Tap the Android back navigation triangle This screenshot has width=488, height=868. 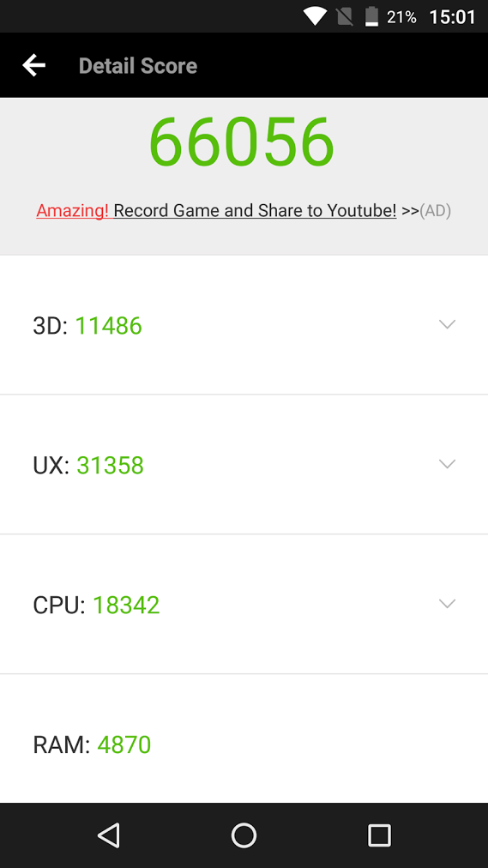tap(109, 835)
